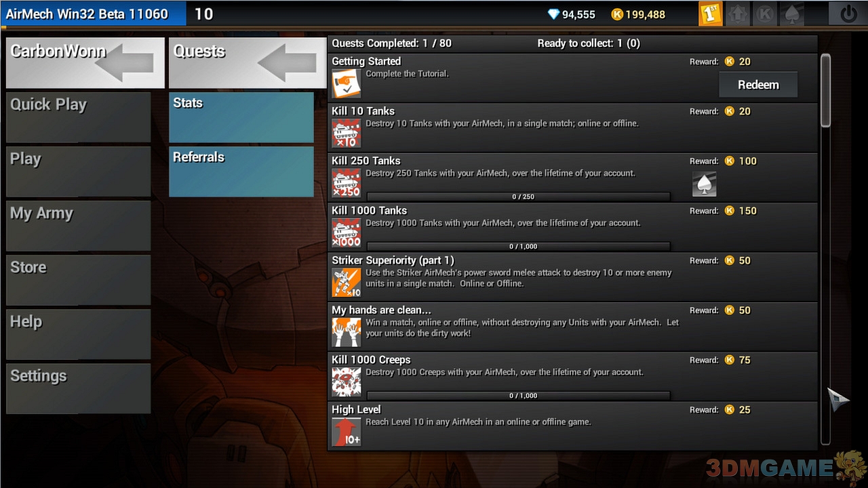Viewport: 868px width, 488px height.
Task: Collapse the Quests menu with its back arrow
Action: [247, 62]
